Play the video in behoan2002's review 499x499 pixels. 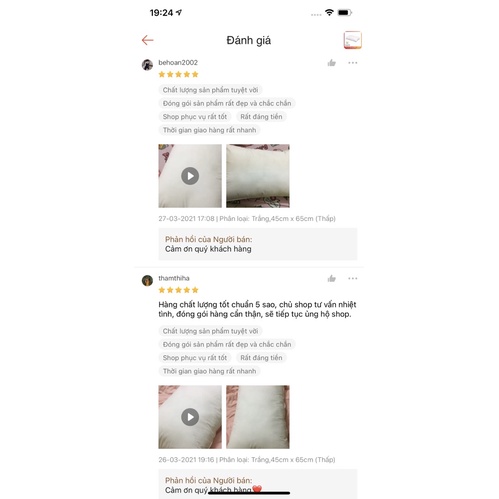tap(190, 176)
